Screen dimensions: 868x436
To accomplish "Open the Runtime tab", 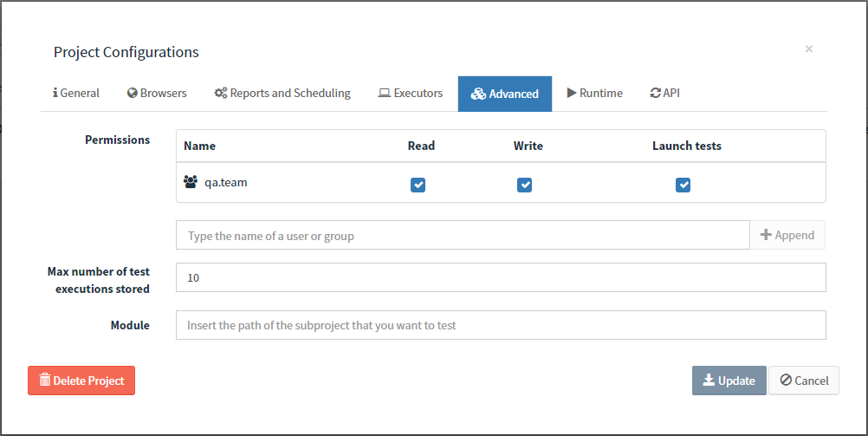I will (x=595, y=93).
